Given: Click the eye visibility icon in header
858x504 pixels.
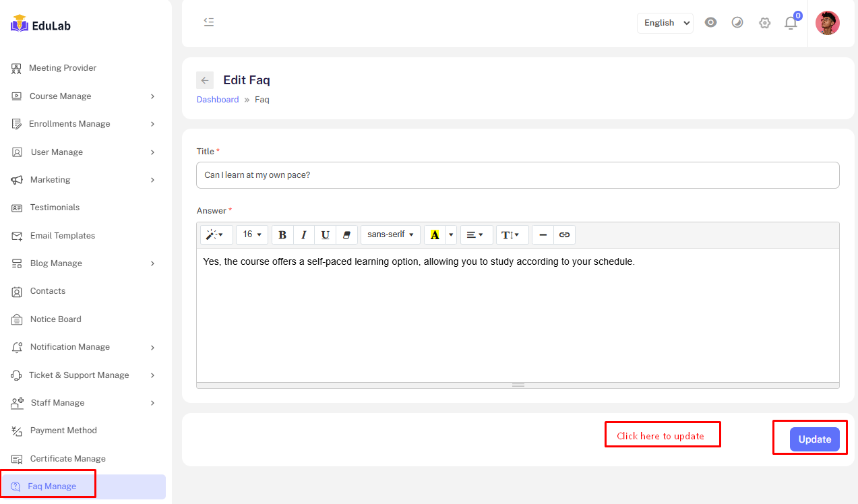Looking at the screenshot, I should tap(710, 22).
